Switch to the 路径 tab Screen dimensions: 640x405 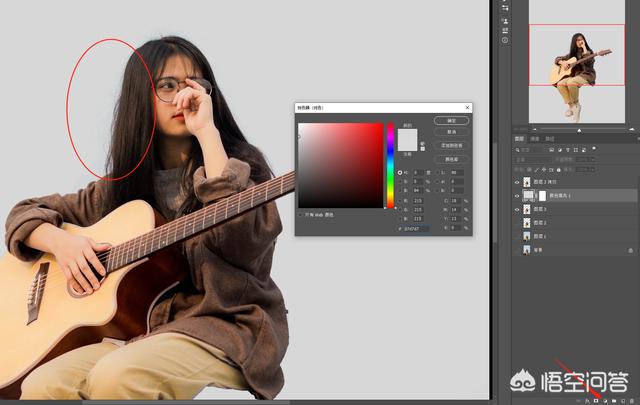point(550,139)
